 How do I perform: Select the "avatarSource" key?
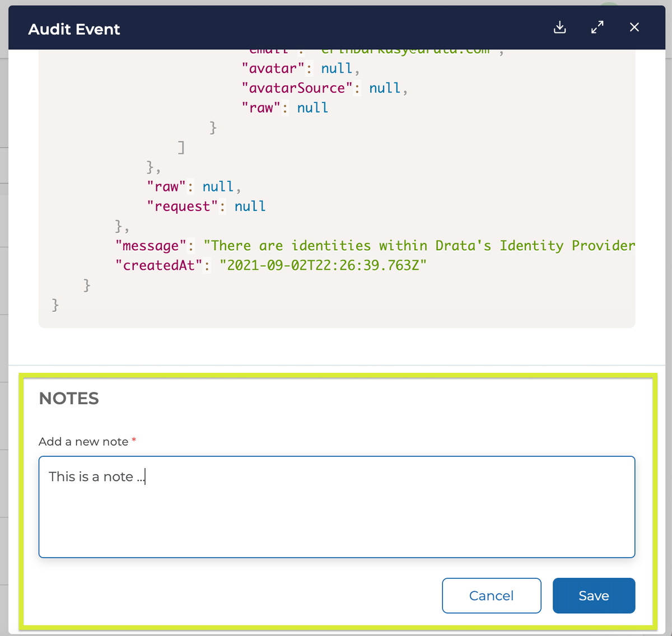coord(297,88)
